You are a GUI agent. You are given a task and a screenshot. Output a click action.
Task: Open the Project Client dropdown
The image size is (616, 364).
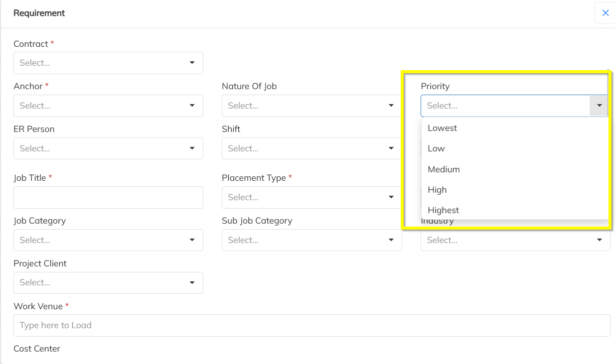(108, 282)
